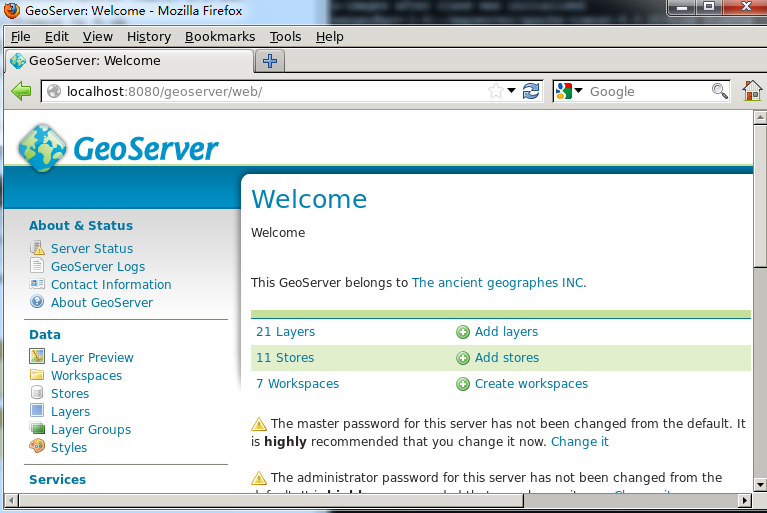Open the File menu
This screenshot has height=513, width=767.
(x=21, y=37)
